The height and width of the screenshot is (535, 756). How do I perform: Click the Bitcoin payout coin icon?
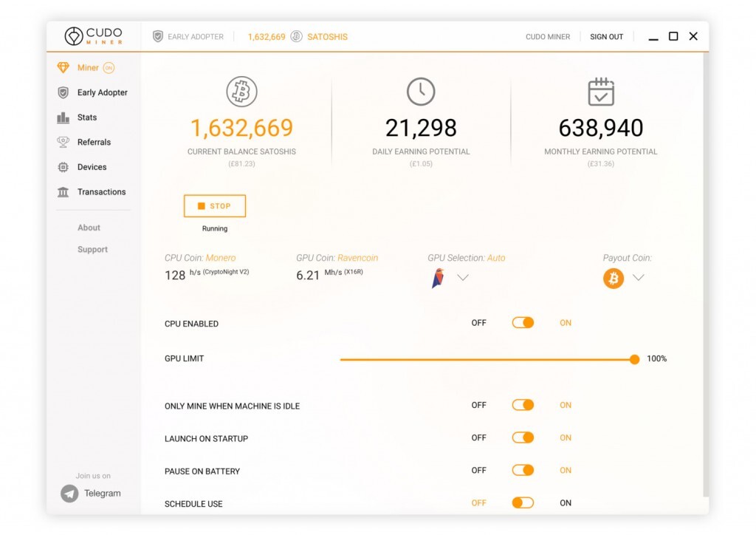pyautogui.click(x=614, y=278)
